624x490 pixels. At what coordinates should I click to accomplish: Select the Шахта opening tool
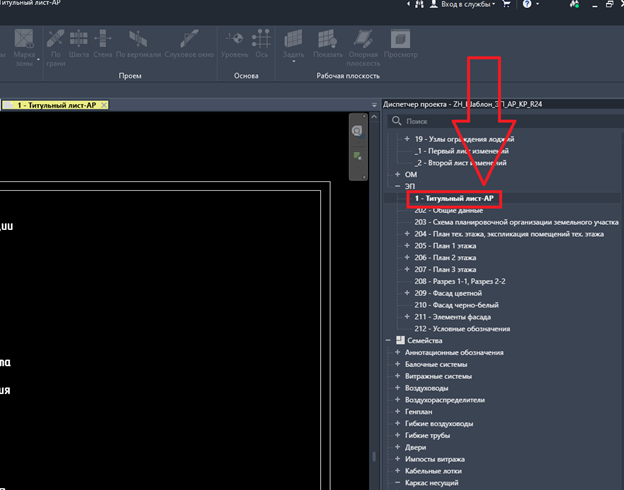79,44
